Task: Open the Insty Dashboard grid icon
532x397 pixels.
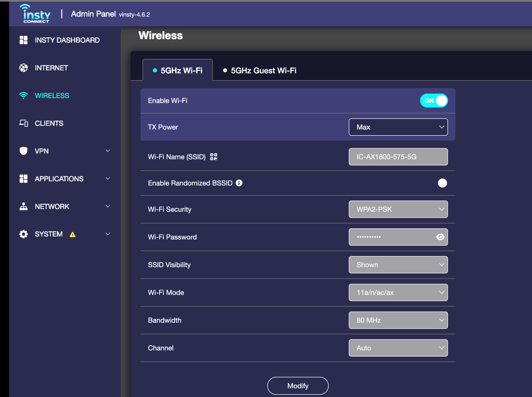Action: point(23,40)
